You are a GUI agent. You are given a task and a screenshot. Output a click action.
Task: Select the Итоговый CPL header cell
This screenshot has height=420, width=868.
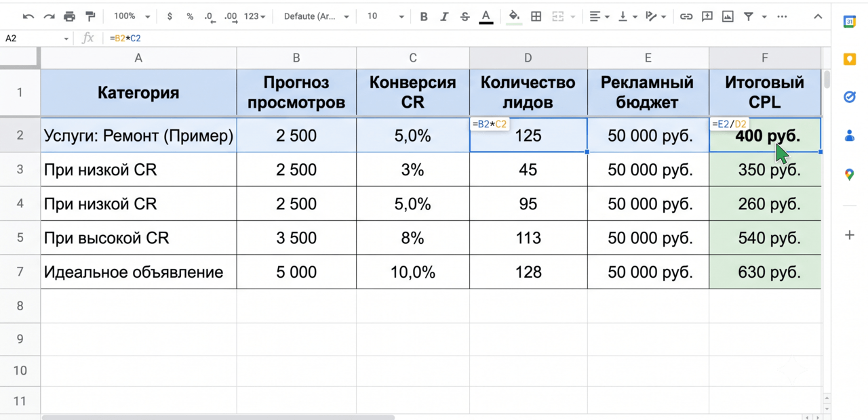point(765,93)
